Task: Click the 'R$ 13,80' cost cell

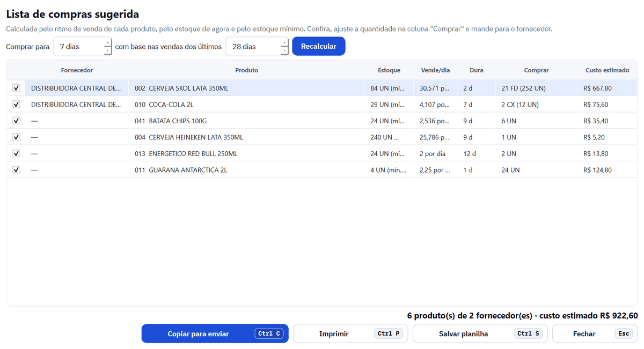Action: 608,153
